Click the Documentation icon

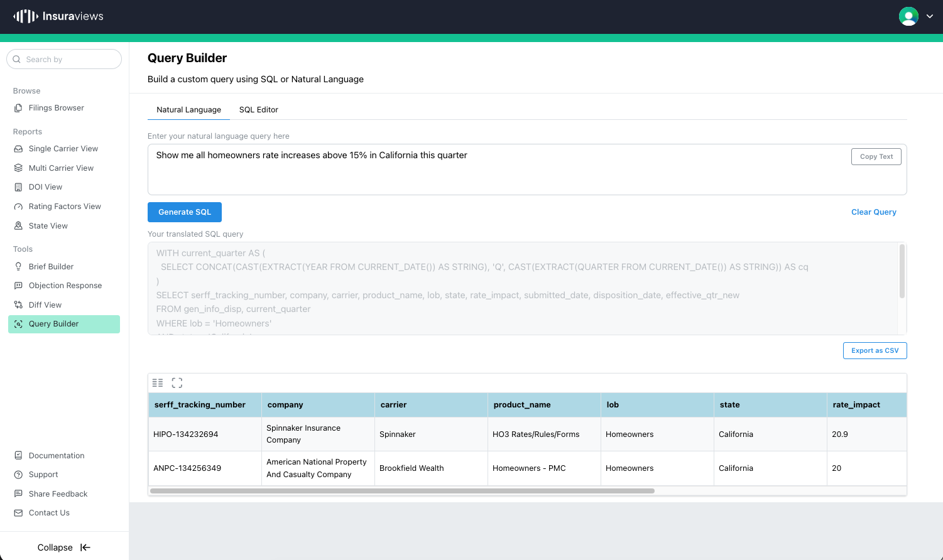point(18,456)
